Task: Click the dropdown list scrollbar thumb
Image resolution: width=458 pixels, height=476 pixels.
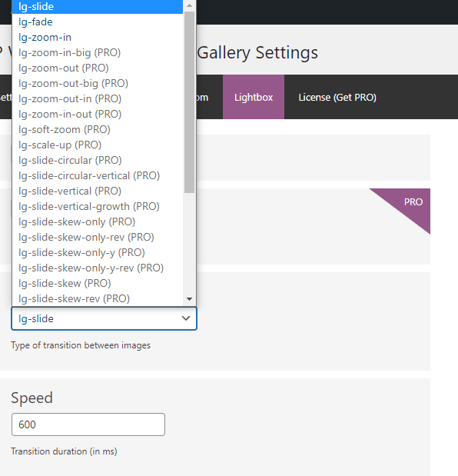Action: coord(189,102)
